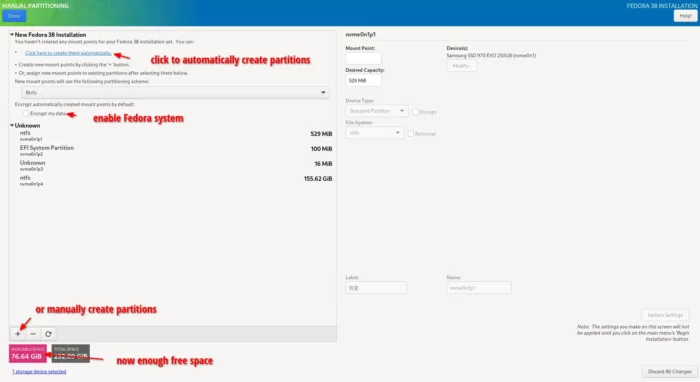
Task: Click the Available Space 76.64 GiB indicator
Action: click(28, 353)
